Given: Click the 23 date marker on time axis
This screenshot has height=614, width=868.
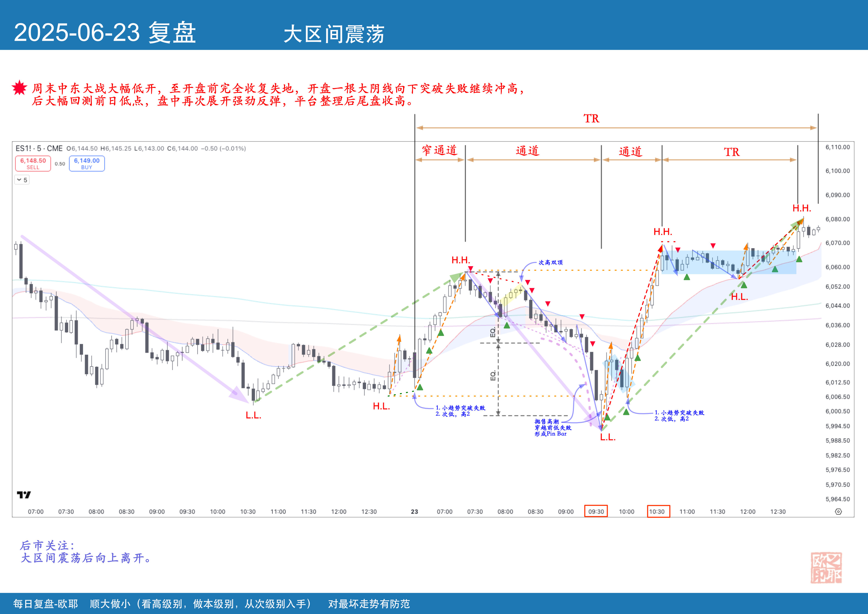Looking at the screenshot, I should pyautogui.click(x=414, y=512).
